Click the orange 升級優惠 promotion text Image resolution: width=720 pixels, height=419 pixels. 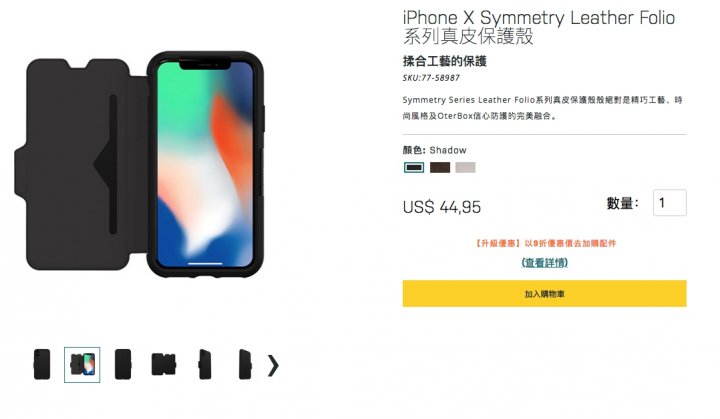coord(545,243)
